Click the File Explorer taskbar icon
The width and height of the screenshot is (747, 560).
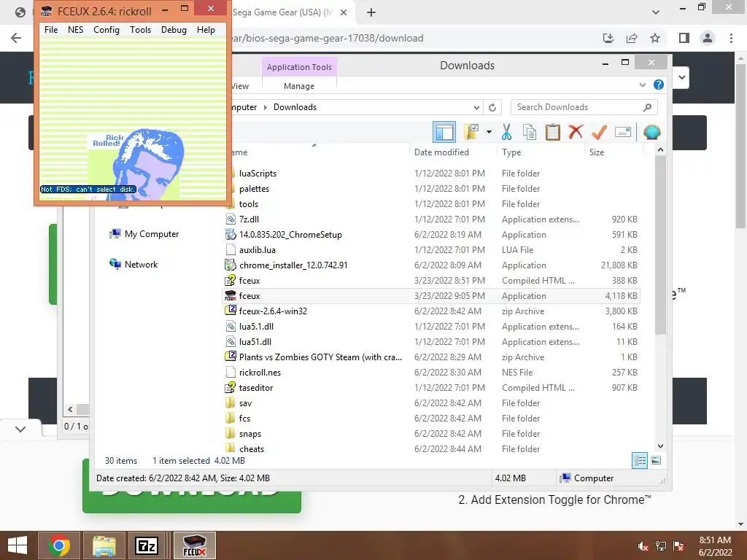104,545
